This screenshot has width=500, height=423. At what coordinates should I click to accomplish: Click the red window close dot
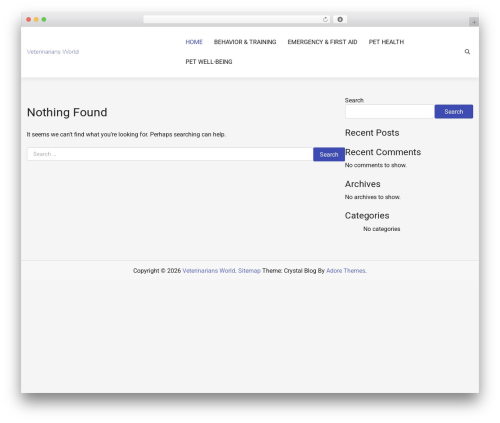point(29,20)
